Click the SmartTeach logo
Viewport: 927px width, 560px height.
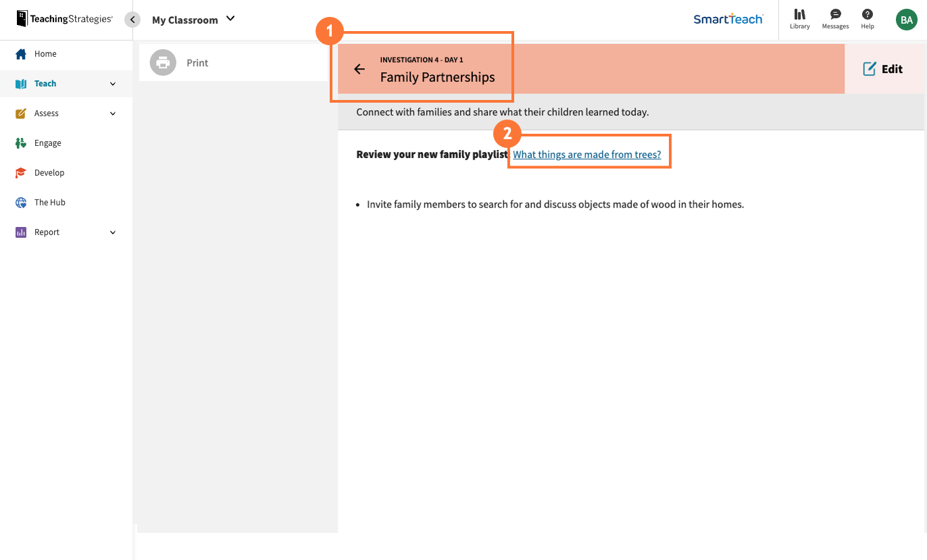click(728, 20)
